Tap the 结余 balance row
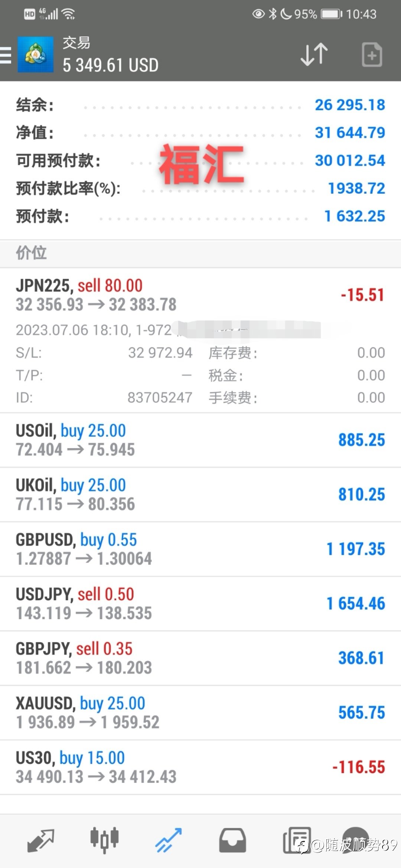Viewport: 401px width, 868px height. coord(200,105)
